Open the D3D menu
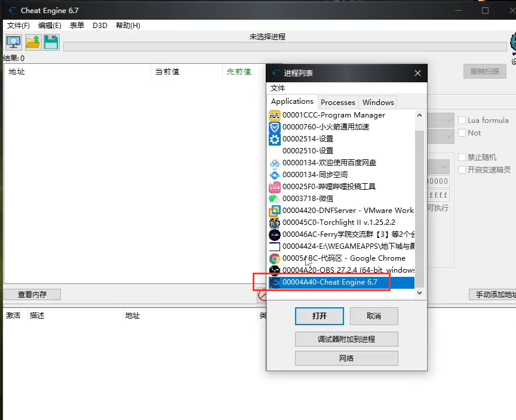The width and height of the screenshot is (516, 420). (100, 25)
